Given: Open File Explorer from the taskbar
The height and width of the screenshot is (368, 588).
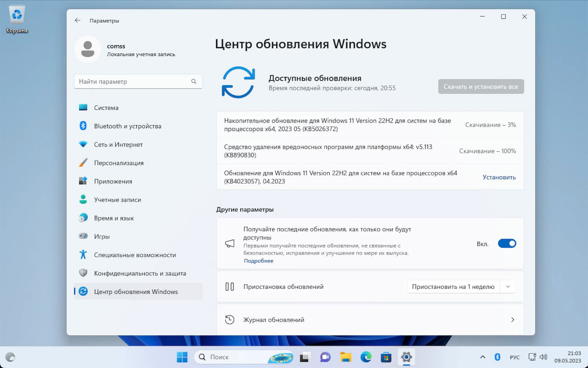Looking at the screenshot, I should tap(345, 357).
